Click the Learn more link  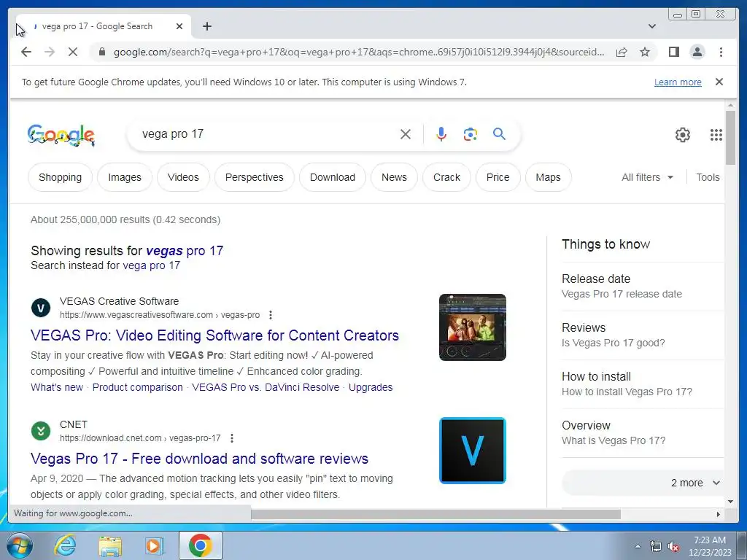pyautogui.click(x=678, y=82)
